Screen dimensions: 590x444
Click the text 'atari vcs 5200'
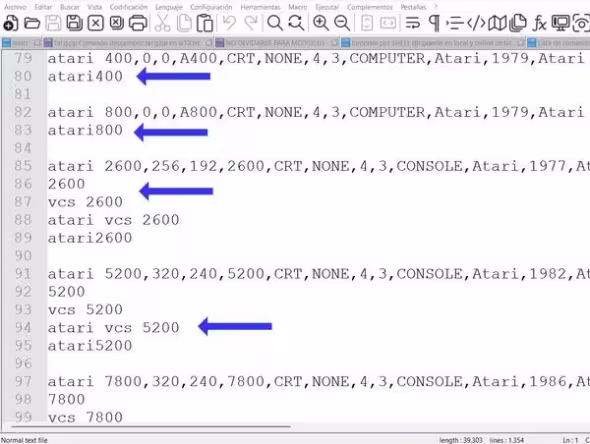113,328
